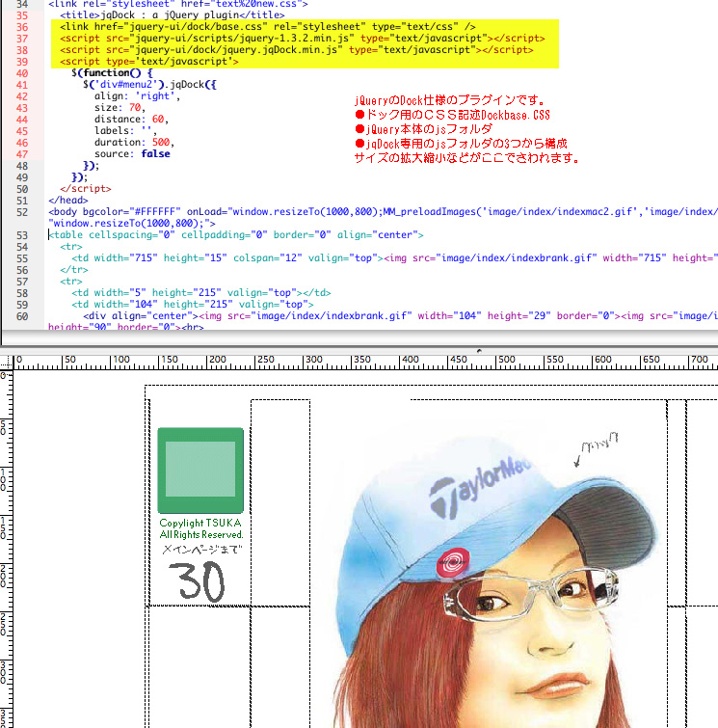
Task: Click the 'メインページまで' text in Design view
Action: point(202,550)
